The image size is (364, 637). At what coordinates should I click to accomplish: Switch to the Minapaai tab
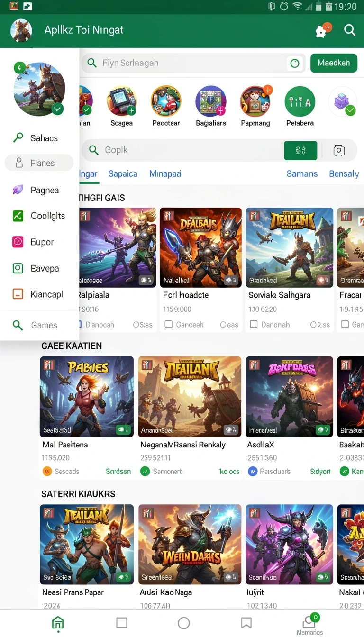click(165, 173)
